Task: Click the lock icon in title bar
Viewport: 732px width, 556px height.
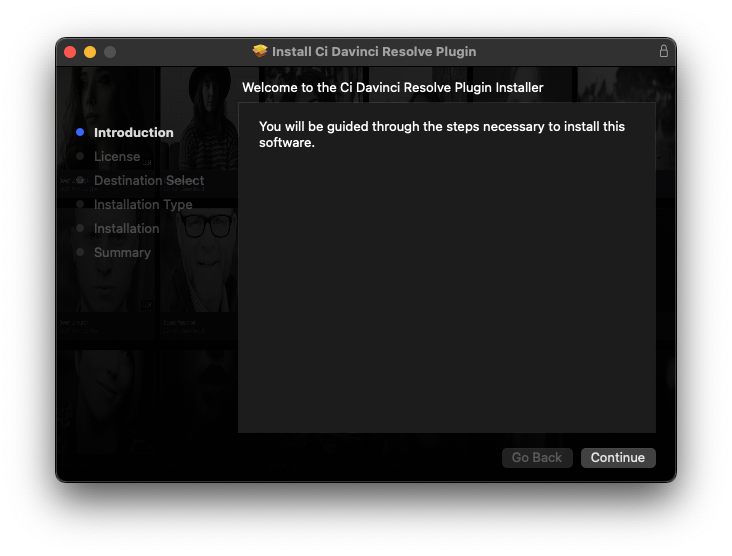Action: pos(663,51)
